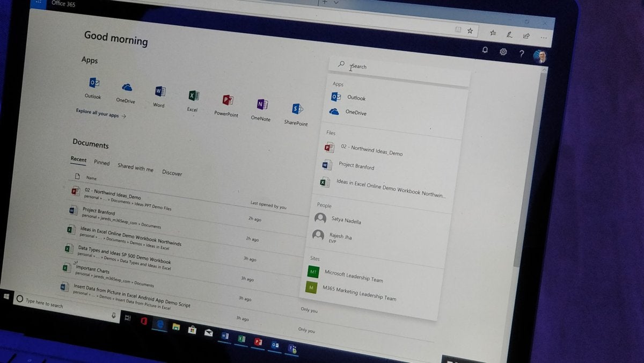
Task: Open the SharePoint app tile
Action: (x=296, y=113)
